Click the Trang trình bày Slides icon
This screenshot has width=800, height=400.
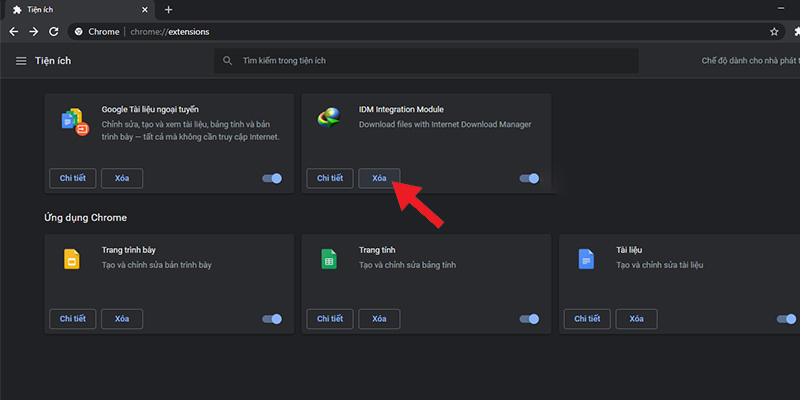point(72,259)
